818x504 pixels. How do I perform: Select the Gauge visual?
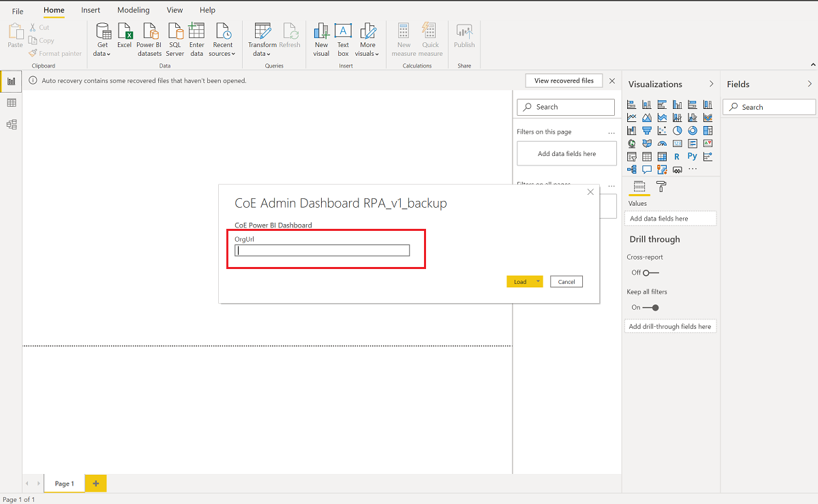662,143
